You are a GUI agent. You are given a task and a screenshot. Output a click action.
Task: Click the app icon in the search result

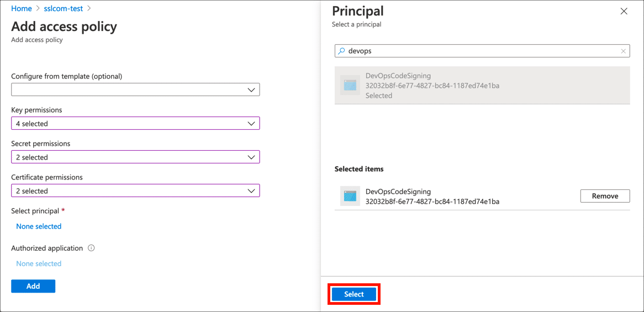[350, 85]
